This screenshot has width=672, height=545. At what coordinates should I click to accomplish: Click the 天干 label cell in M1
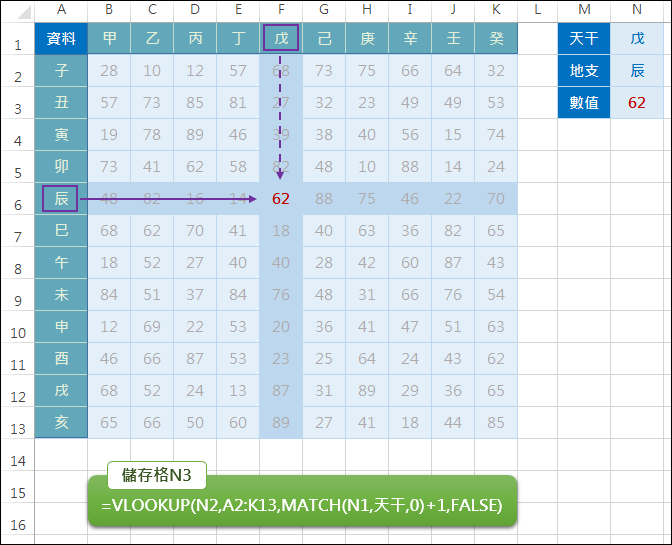pyautogui.click(x=584, y=39)
